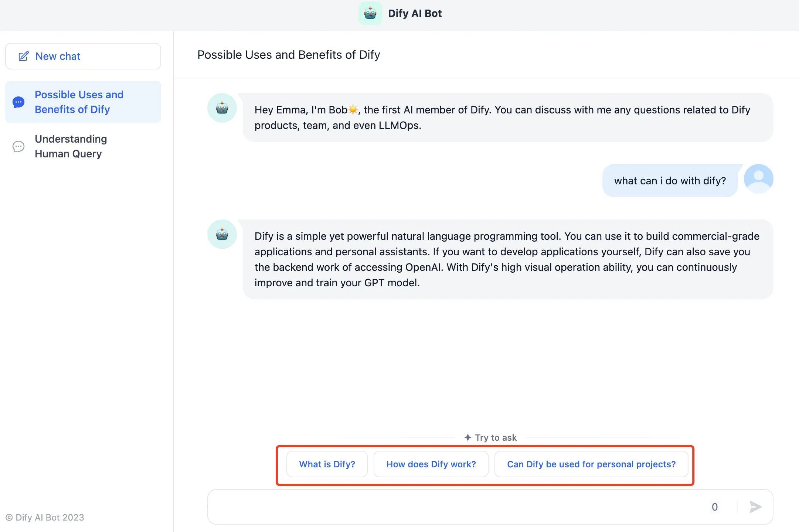Viewport: 799px width, 532px height.
Task: Click the New chat pencil icon
Action: 24,56
